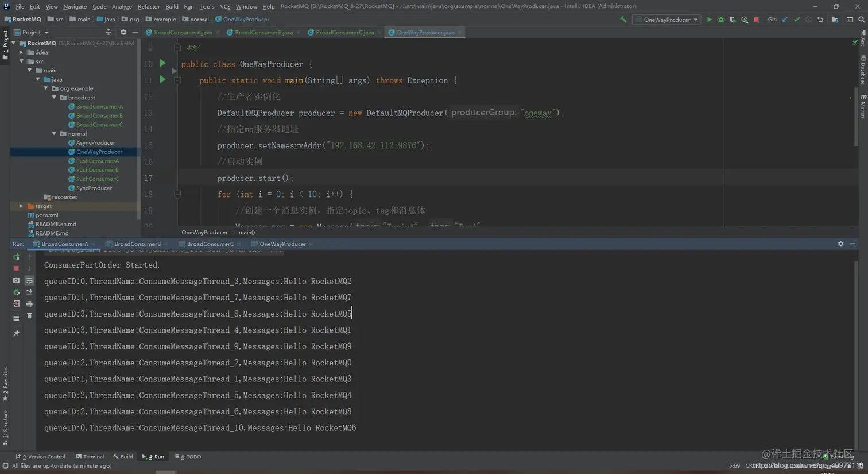Open the Refactor menu
This screenshot has width=868, height=474.
[x=149, y=6]
